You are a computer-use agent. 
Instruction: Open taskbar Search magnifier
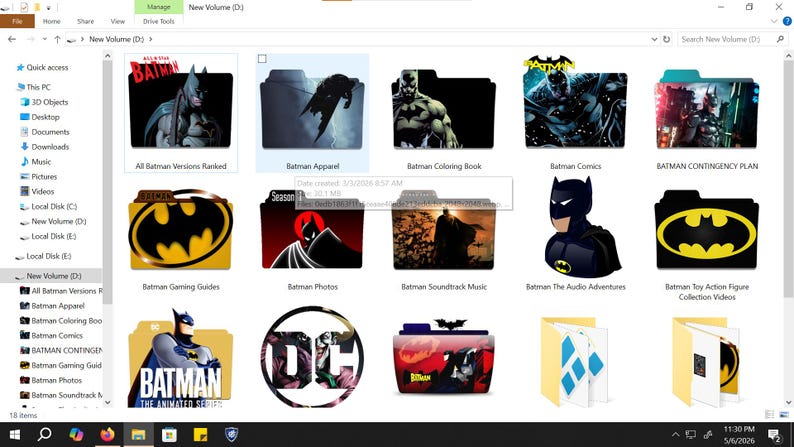[45, 434]
